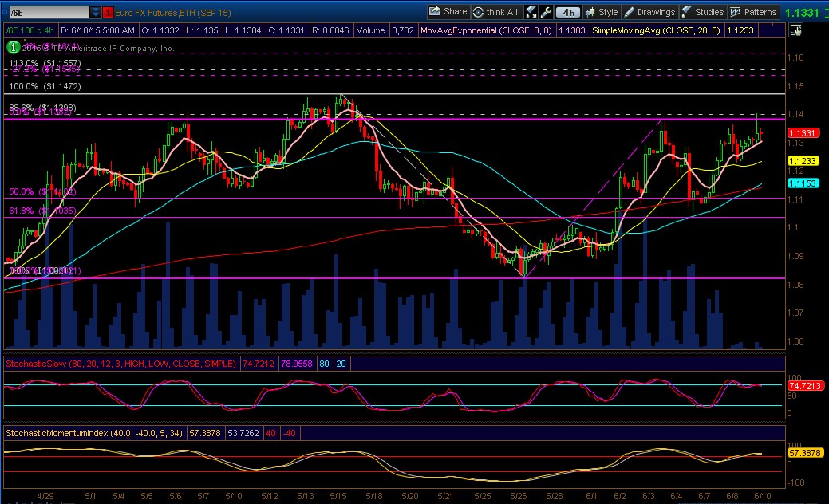Image resolution: width=829 pixels, height=504 pixels.
Task: Open the Studies menu
Action: click(x=703, y=12)
